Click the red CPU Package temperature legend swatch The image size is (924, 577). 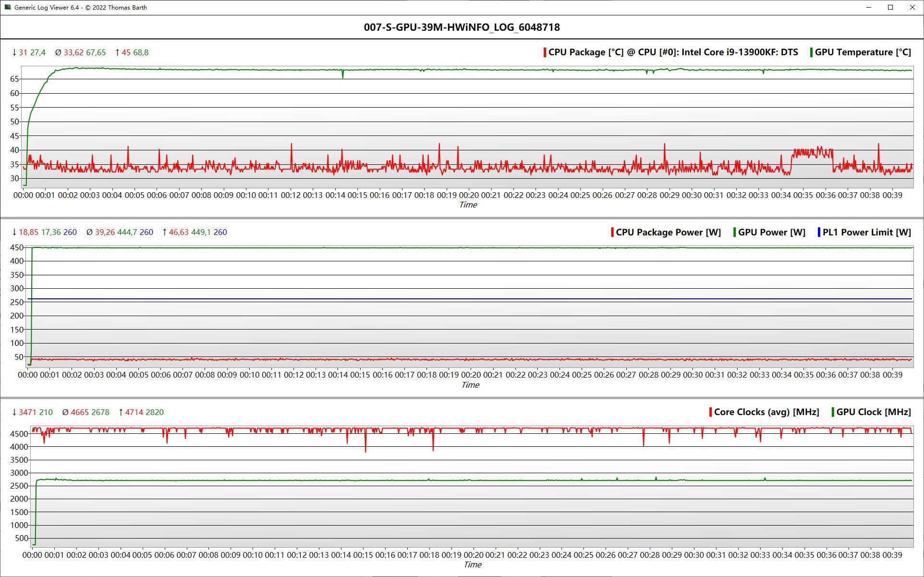[545, 52]
